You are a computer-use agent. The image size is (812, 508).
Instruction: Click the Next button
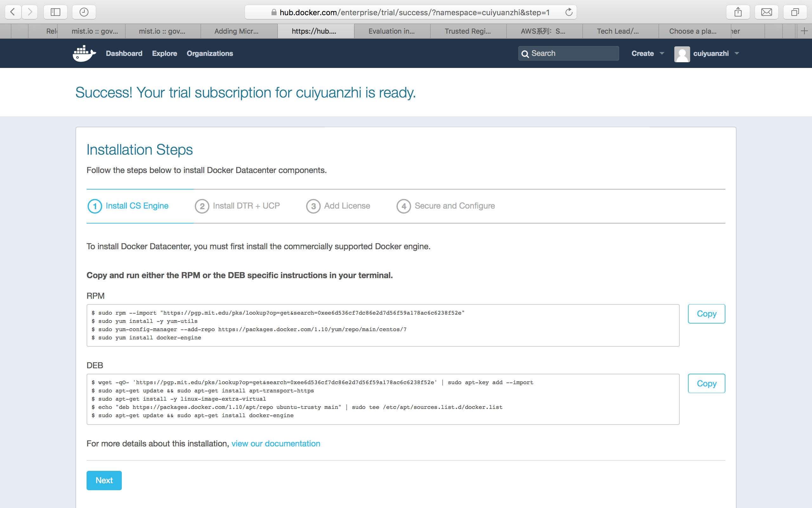pos(104,480)
